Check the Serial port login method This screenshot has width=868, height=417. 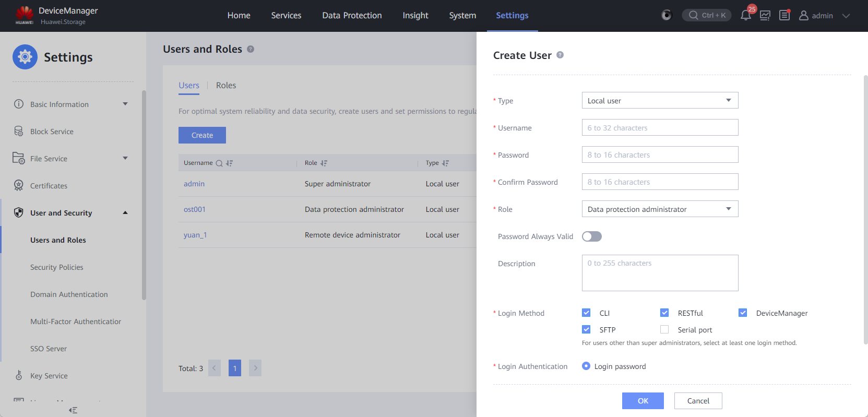pos(664,329)
